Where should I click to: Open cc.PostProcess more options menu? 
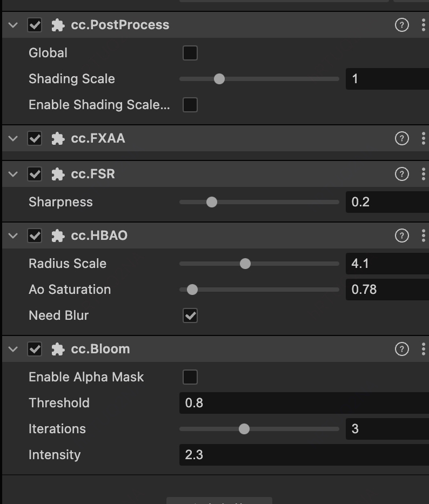point(423,25)
